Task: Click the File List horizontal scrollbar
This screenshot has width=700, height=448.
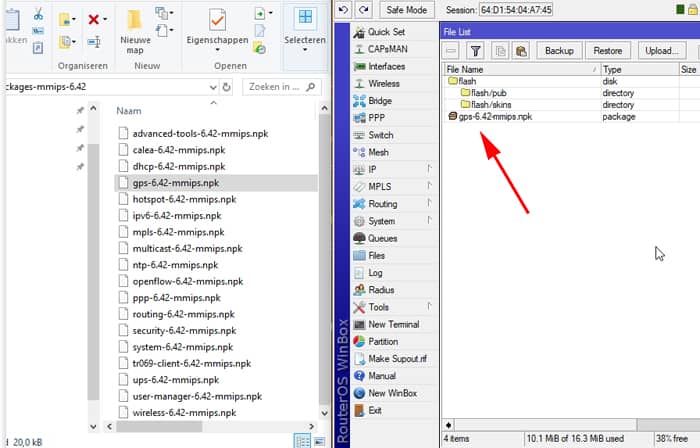Action: coord(545,425)
